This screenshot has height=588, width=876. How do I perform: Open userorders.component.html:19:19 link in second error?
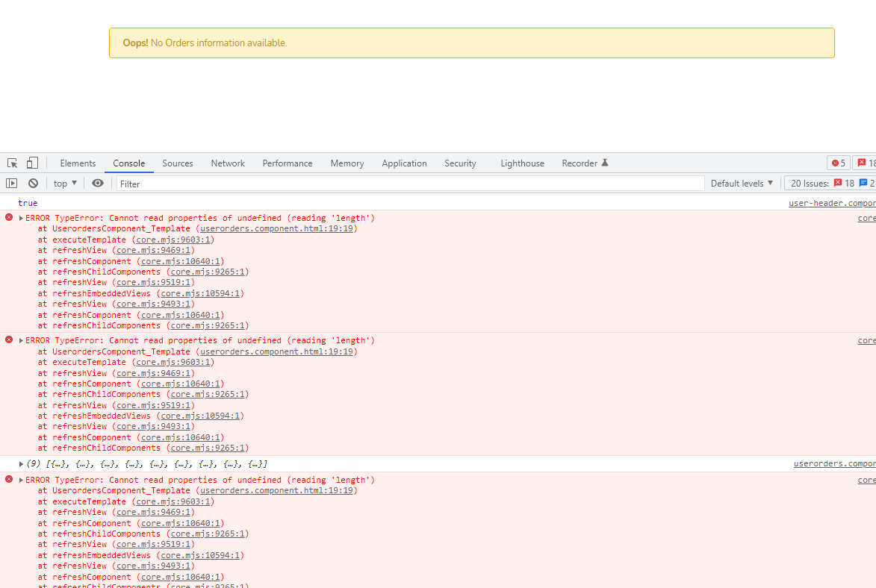(x=276, y=351)
